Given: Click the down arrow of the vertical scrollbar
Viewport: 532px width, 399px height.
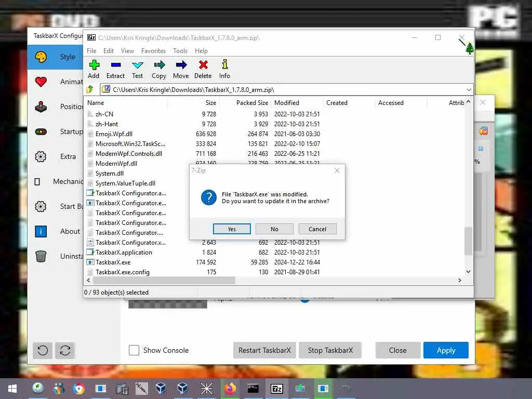Looking at the screenshot, I should pyautogui.click(x=468, y=271).
